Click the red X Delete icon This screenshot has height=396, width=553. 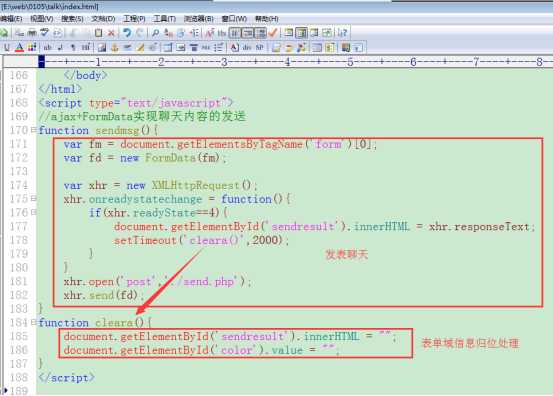click(111, 33)
